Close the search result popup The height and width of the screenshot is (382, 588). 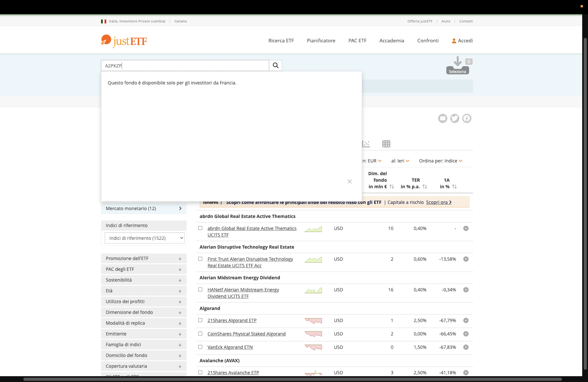[350, 182]
